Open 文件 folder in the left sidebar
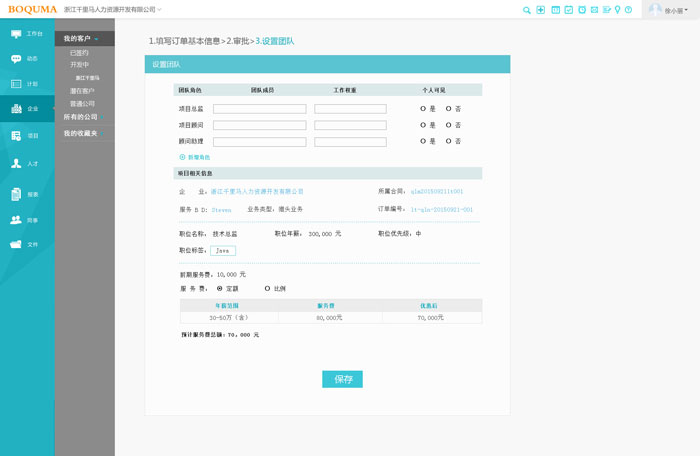 [27, 244]
